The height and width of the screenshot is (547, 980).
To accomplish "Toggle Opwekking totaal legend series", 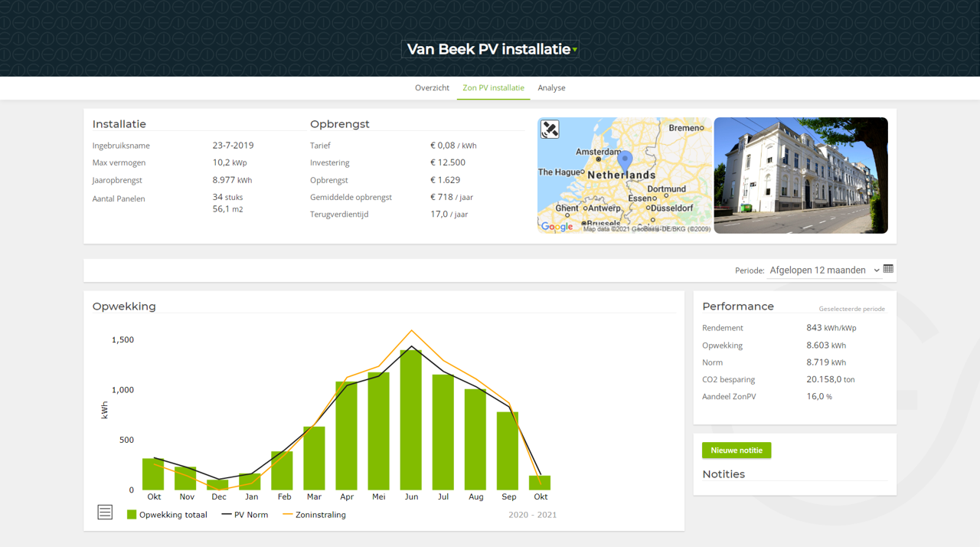I will (x=167, y=515).
